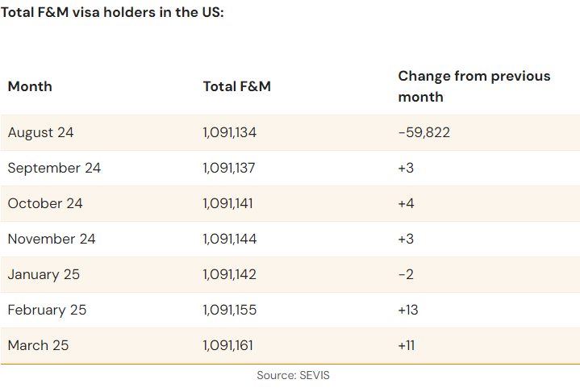The image size is (580, 392).
Task: Click the 1,091,134 total value
Action: [x=229, y=132]
